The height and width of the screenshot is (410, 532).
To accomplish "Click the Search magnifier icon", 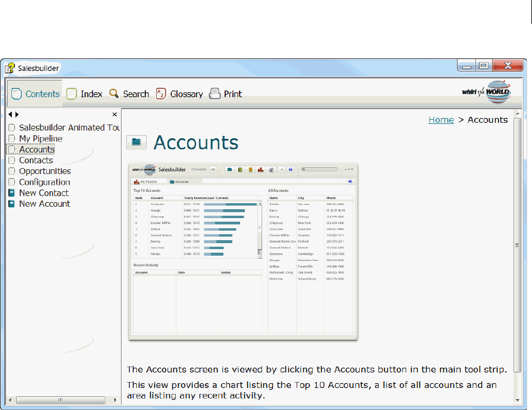I will (x=114, y=94).
